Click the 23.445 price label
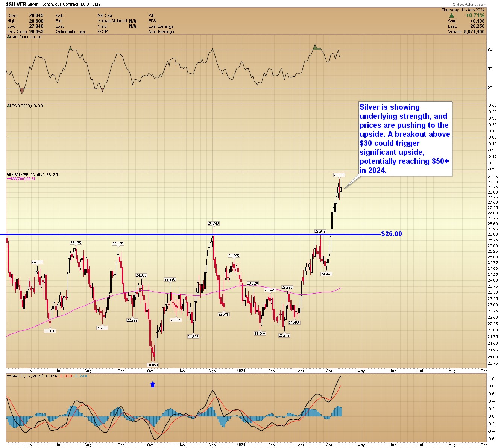Screen dimensions: 504x448 click(270, 290)
